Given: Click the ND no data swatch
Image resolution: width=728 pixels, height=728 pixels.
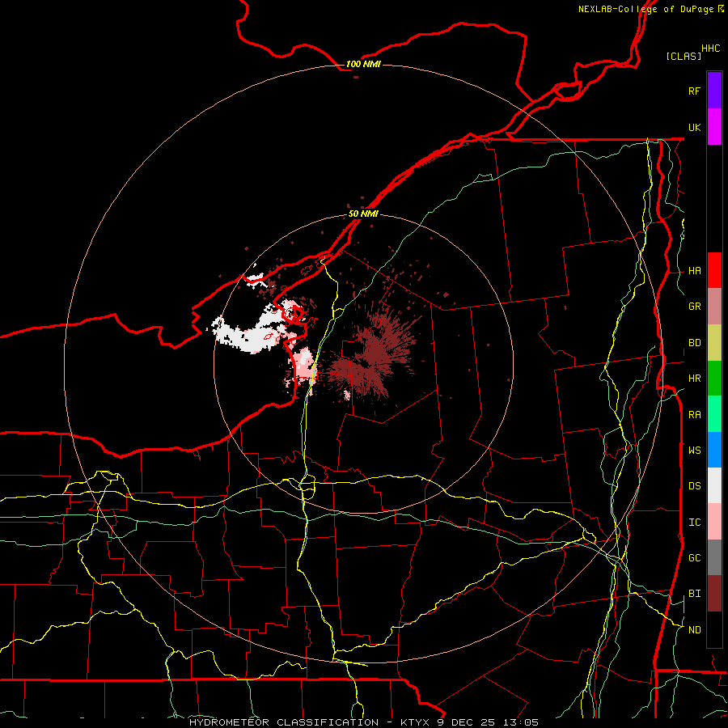Looking at the screenshot, I should pyautogui.click(x=714, y=629).
